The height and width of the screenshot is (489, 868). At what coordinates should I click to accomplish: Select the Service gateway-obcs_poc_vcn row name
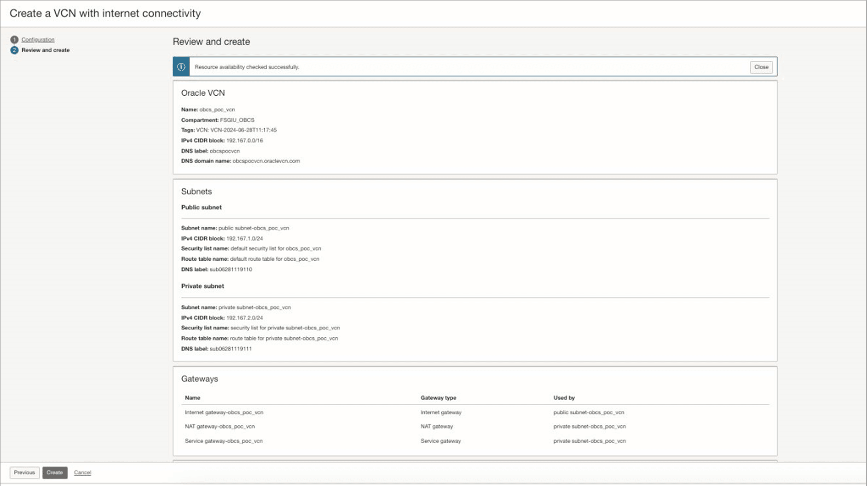click(x=224, y=442)
